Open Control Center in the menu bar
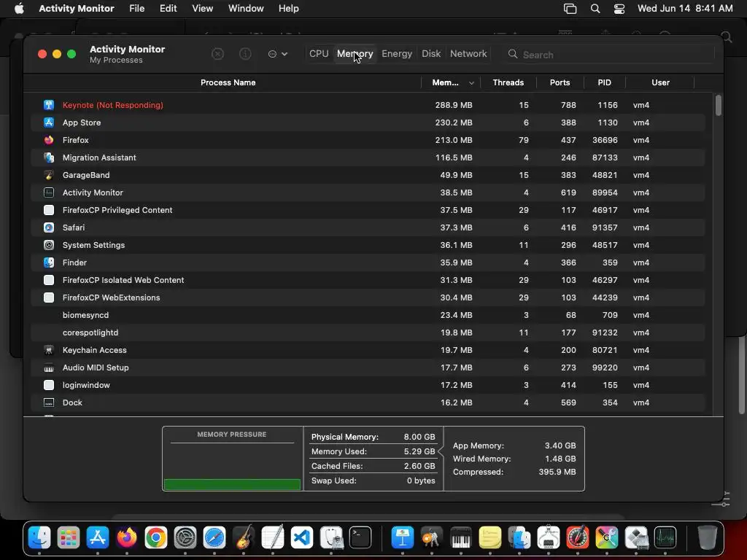The height and width of the screenshot is (560, 747). [x=619, y=9]
